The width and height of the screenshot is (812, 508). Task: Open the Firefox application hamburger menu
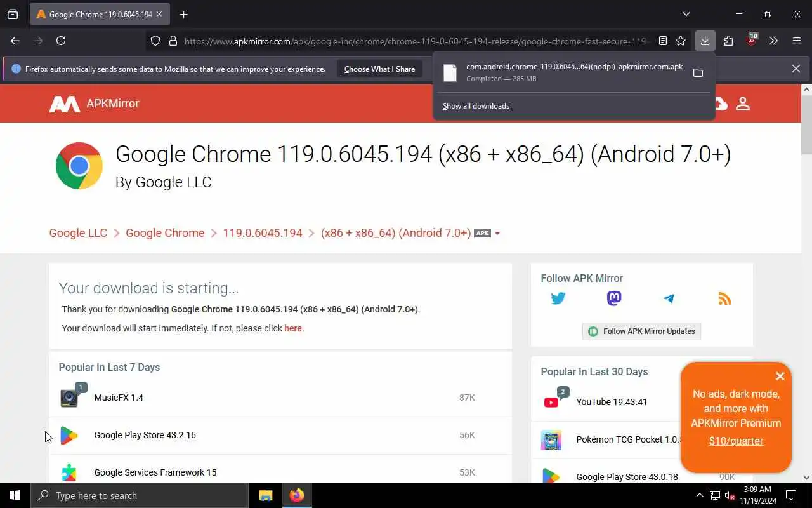[x=797, y=41]
